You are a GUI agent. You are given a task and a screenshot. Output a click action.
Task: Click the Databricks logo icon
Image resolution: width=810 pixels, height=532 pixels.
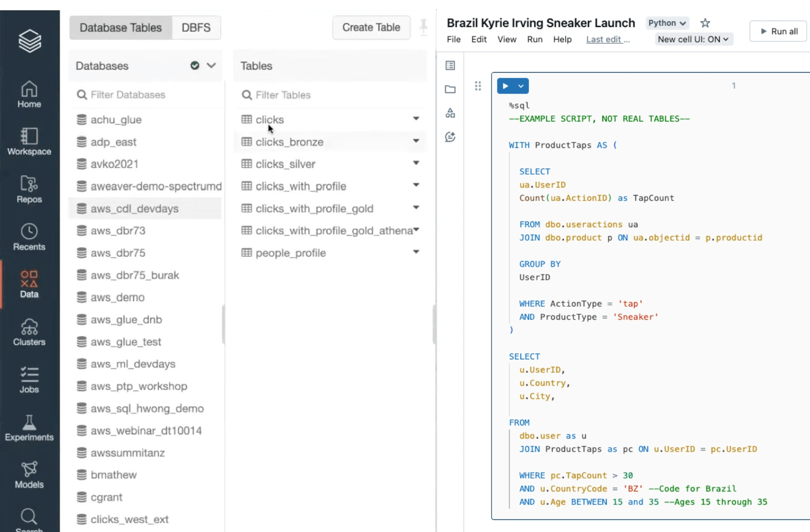(x=30, y=41)
